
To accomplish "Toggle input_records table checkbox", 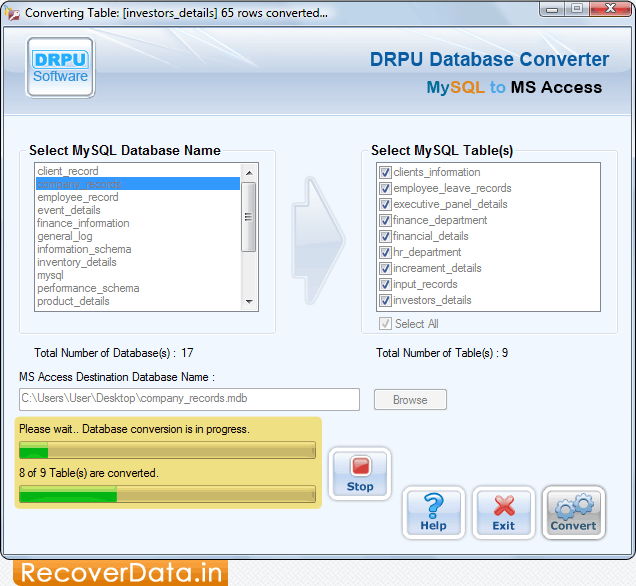I will (x=385, y=285).
